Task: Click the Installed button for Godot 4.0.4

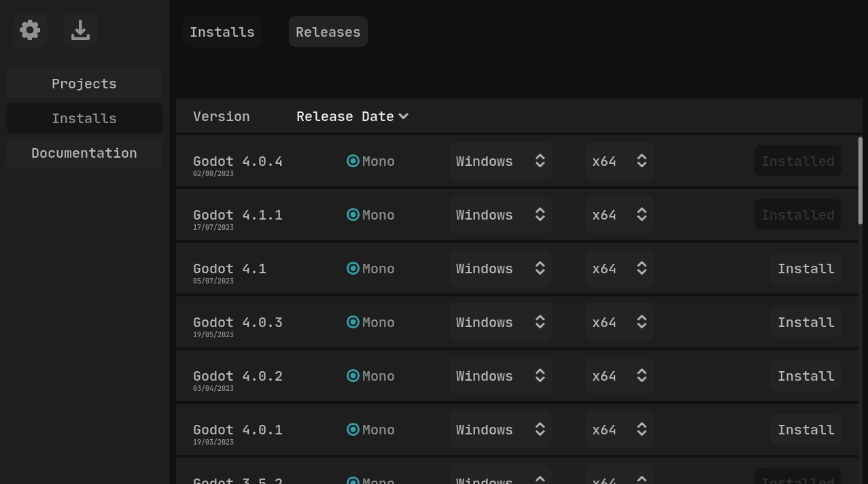Action: coord(797,160)
